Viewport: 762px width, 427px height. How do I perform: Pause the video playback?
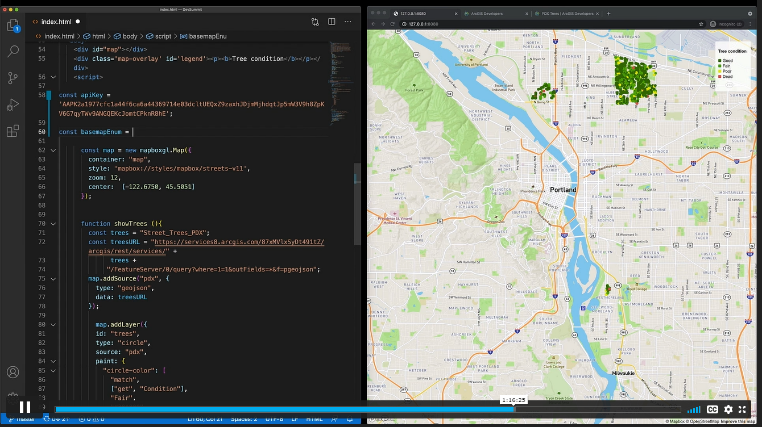coord(25,407)
